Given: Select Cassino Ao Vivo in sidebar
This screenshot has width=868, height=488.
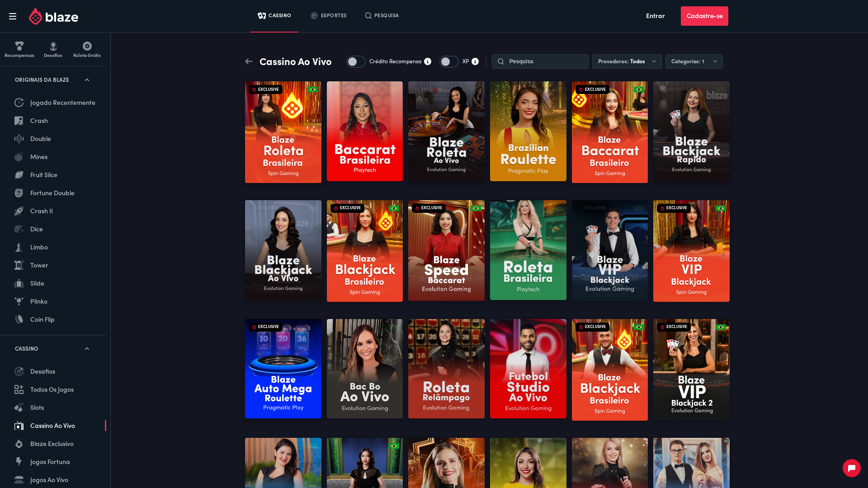Looking at the screenshot, I should [53, 426].
